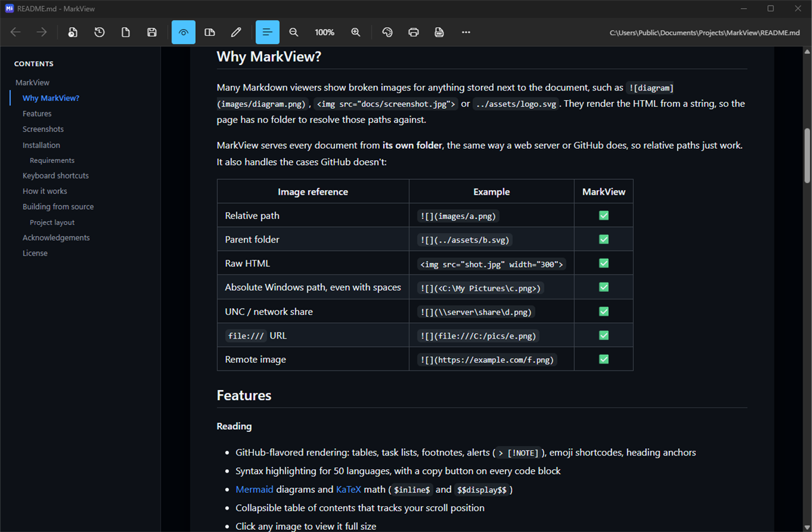Follow the KaTeX link

click(x=349, y=489)
